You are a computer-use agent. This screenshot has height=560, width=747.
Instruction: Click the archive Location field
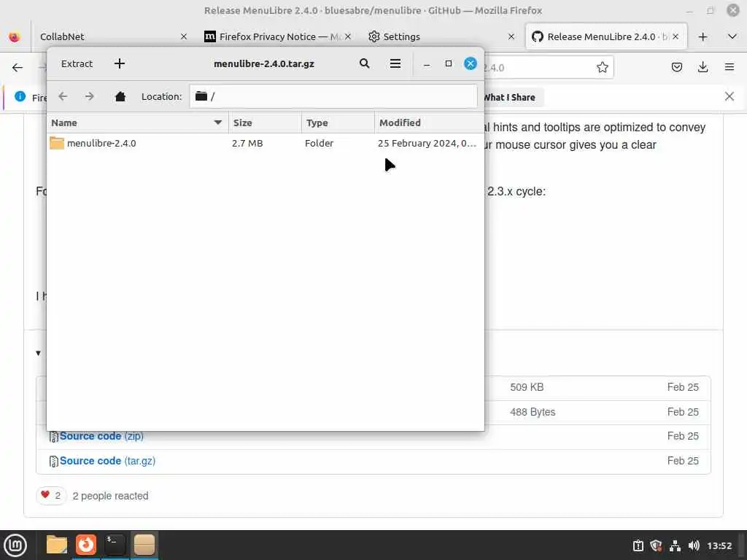pos(333,97)
